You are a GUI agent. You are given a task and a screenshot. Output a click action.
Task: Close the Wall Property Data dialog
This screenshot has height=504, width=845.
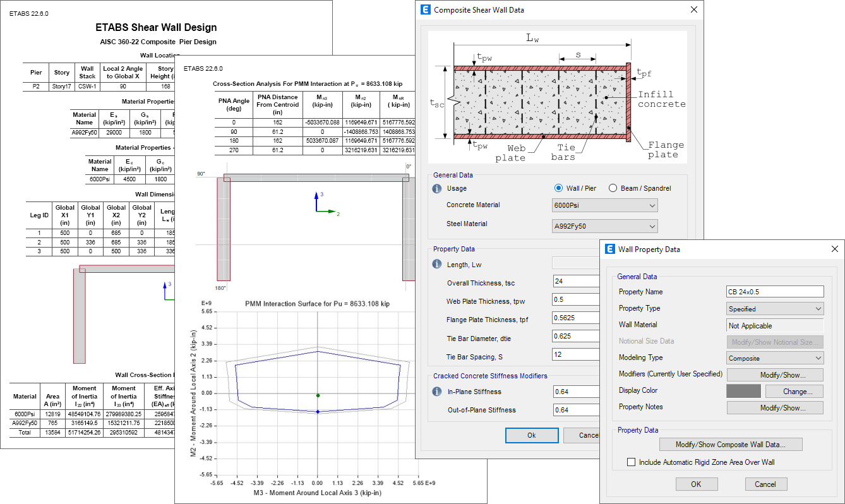coord(835,249)
